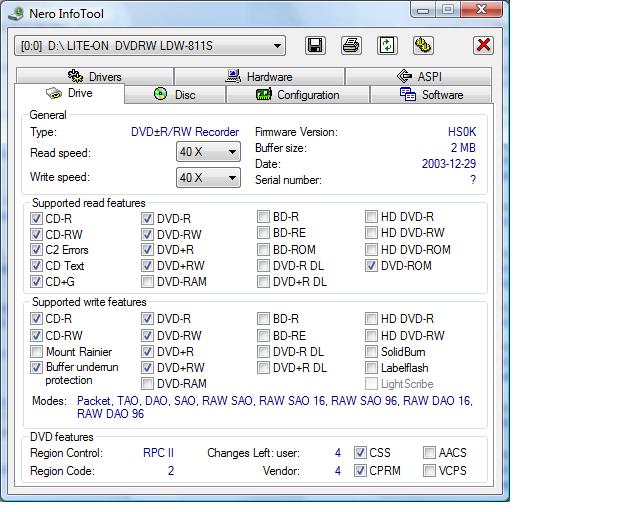Toggle CD Text checkbox
Image resolution: width=640 pixels, height=512 pixels.
[36, 266]
